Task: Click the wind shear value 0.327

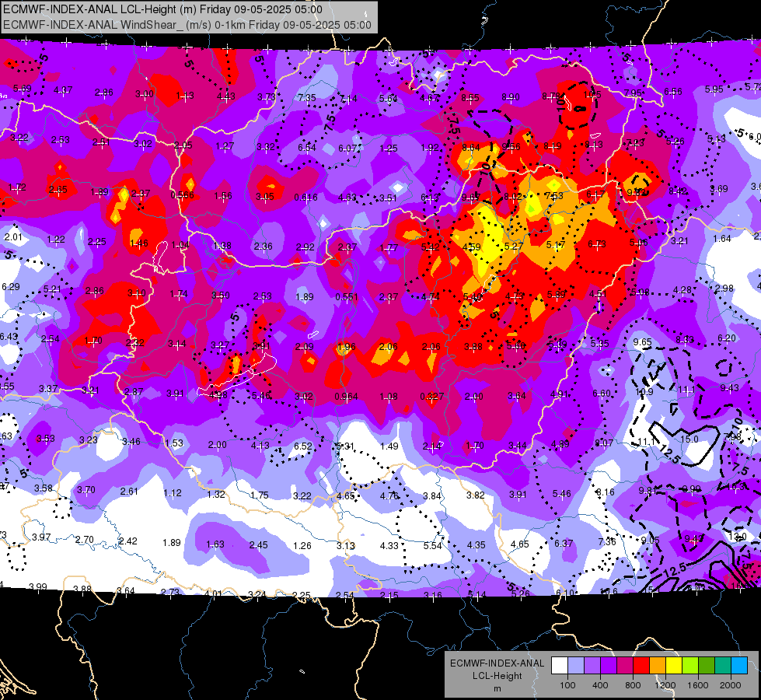Action: [431, 397]
